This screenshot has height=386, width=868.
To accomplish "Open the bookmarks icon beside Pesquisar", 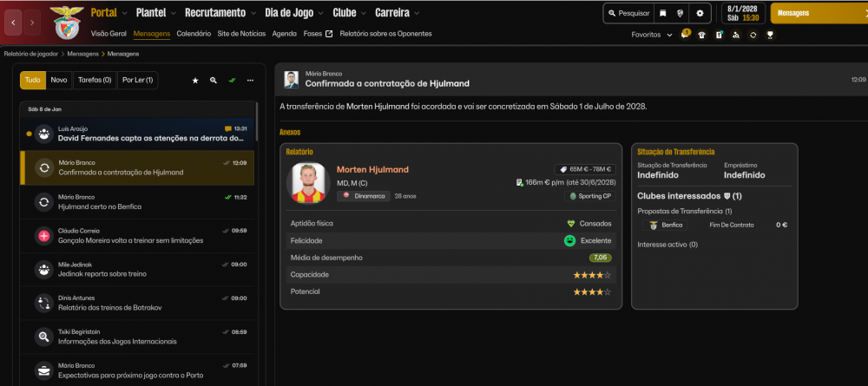I will coord(662,13).
